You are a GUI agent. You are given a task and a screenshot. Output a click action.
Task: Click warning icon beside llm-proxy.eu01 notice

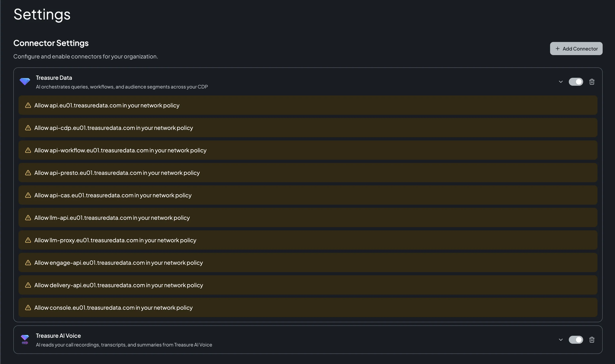pyautogui.click(x=28, y=240)
